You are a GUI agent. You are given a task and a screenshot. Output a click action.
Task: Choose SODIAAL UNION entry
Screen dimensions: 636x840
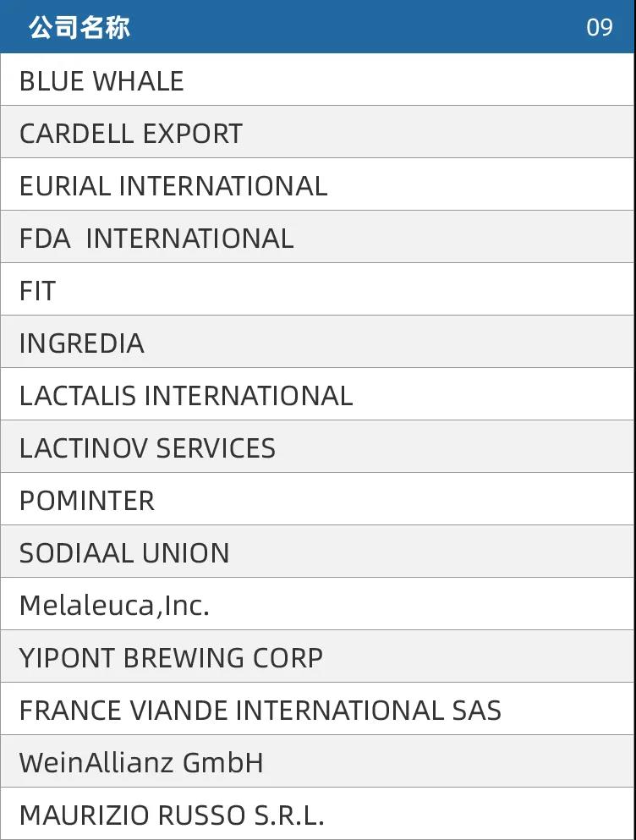317,552
